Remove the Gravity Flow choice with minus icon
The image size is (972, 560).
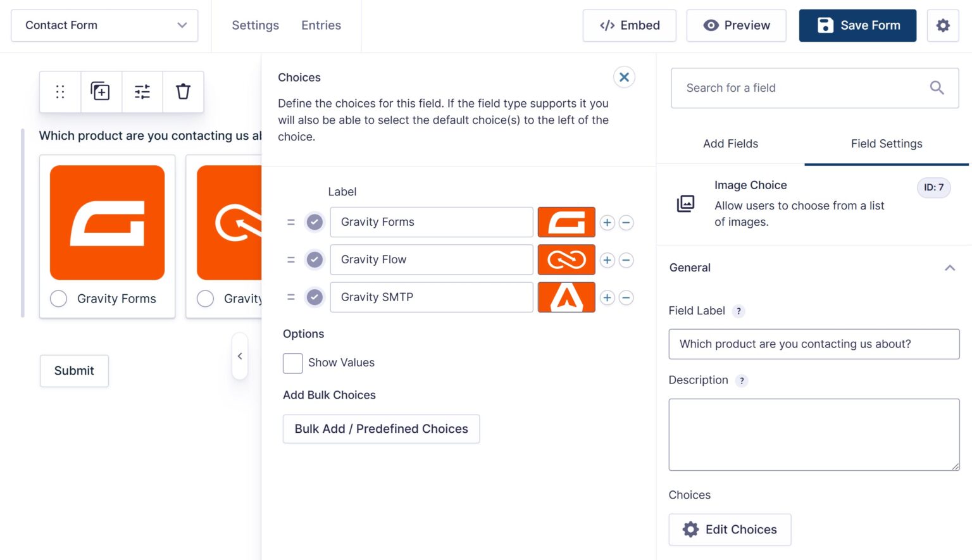(626, 259)
